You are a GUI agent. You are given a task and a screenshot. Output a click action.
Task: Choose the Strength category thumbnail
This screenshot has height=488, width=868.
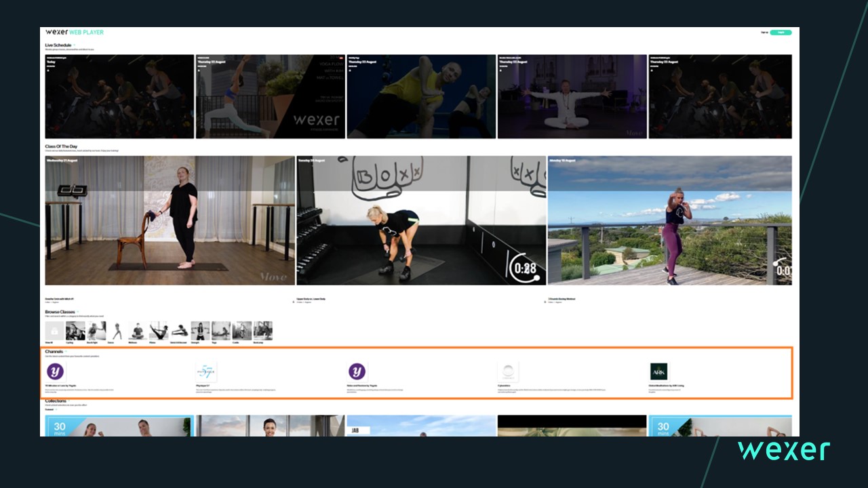(200, 331)
